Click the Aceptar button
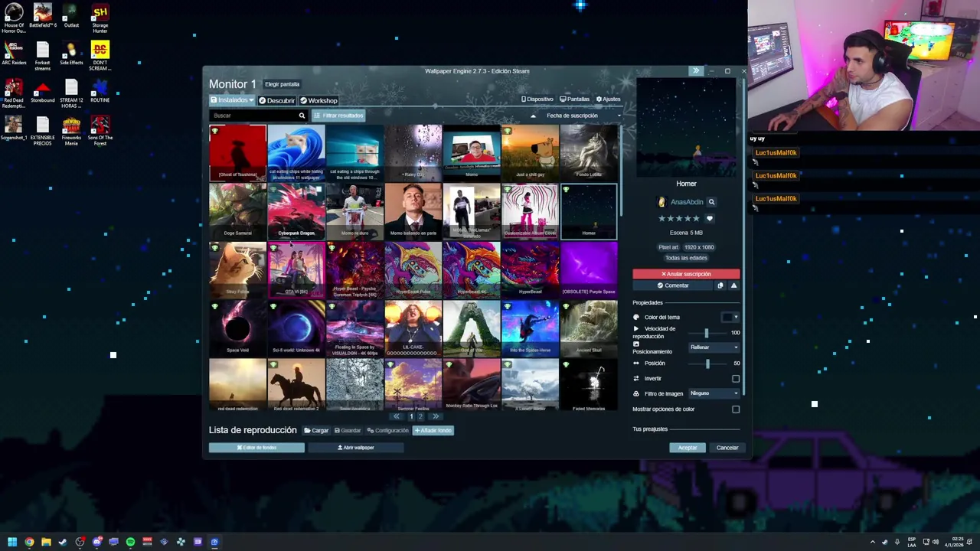This screenshot has width=980, height=551. tap(688, 448)
